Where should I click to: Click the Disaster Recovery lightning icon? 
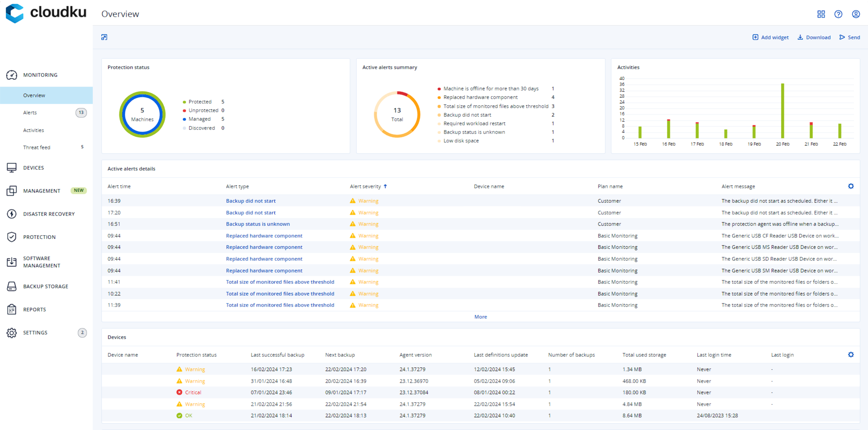click(11, 214)
